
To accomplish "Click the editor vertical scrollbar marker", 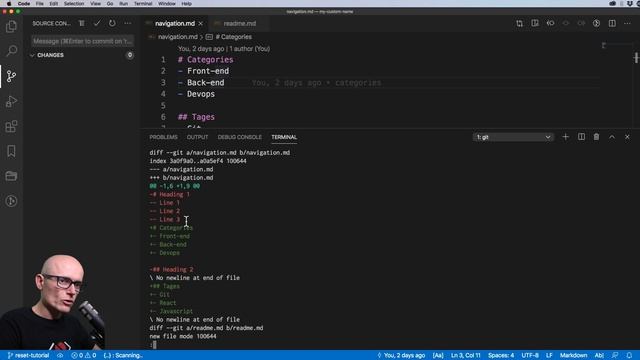I will click(x=636, y=58).
